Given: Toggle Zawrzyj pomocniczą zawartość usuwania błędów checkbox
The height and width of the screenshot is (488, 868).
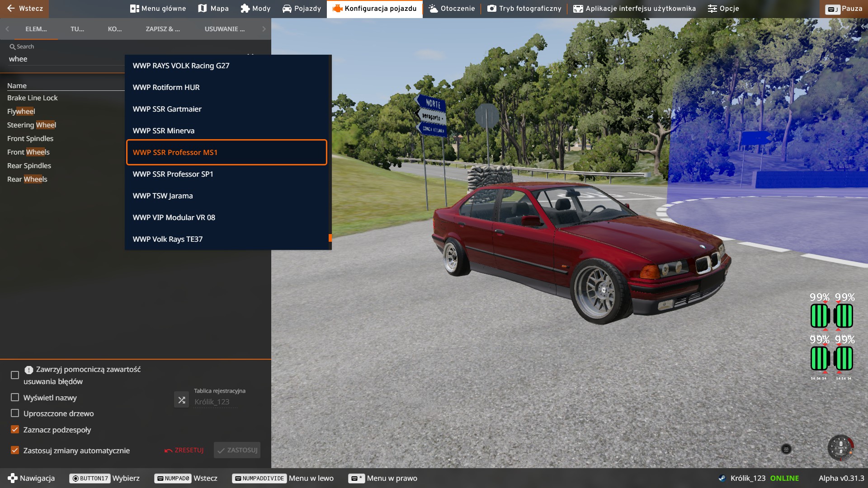Looking at the screenshot, I should 15,375.
